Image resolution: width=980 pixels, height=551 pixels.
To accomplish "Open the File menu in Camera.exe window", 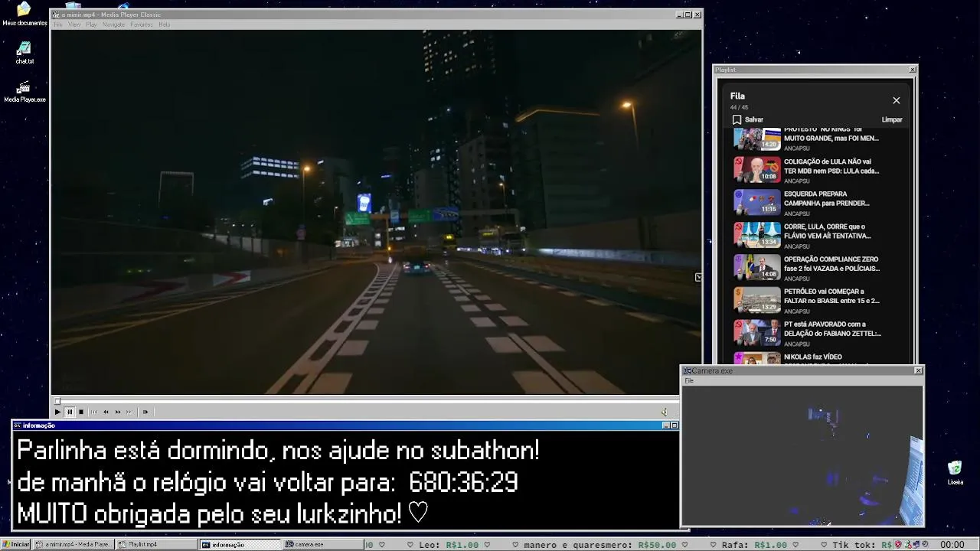I will (x=689, y=380).
